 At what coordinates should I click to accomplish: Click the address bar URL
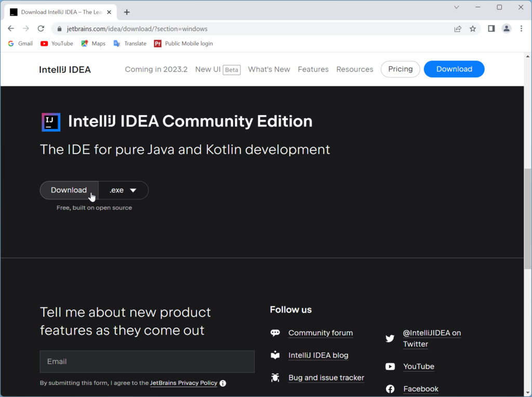pyautogui.click(x=137, y=29)
